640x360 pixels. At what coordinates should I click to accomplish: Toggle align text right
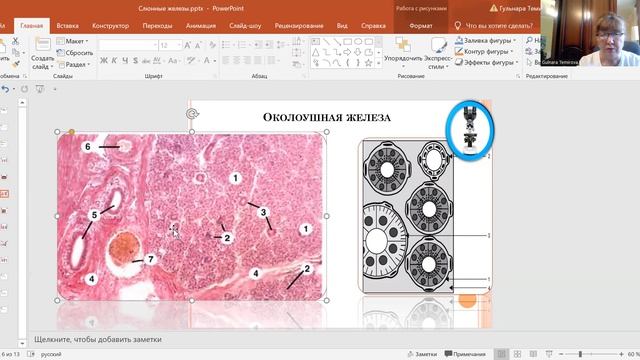coord(247,60)
